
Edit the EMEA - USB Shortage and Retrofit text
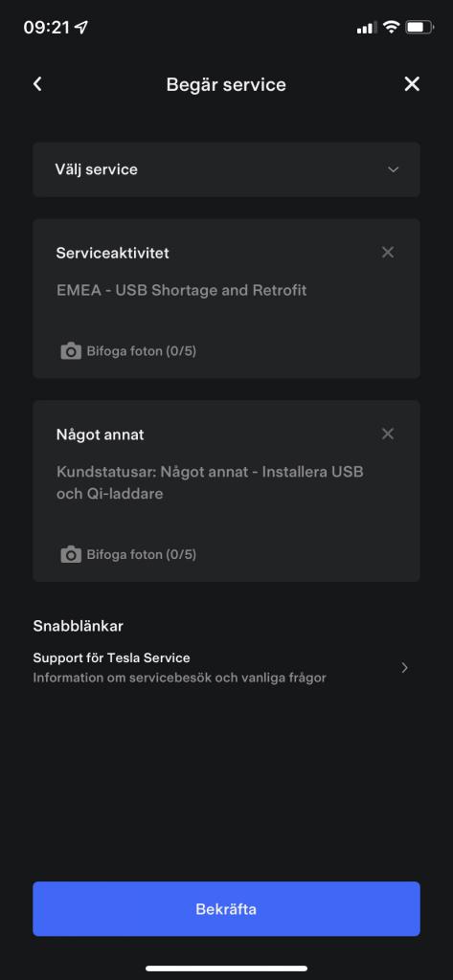click(x=181, y=291)
